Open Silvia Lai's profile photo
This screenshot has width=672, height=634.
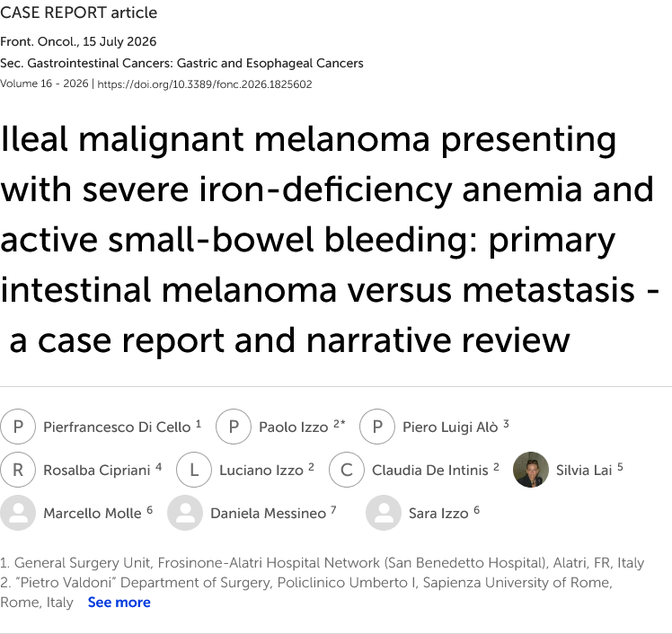(531, 470)
